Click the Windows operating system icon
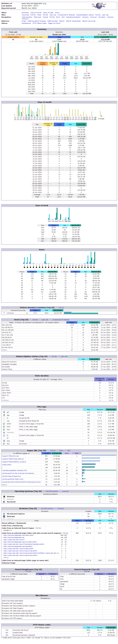Screen dimensions: 118x644 pos(4,496)
